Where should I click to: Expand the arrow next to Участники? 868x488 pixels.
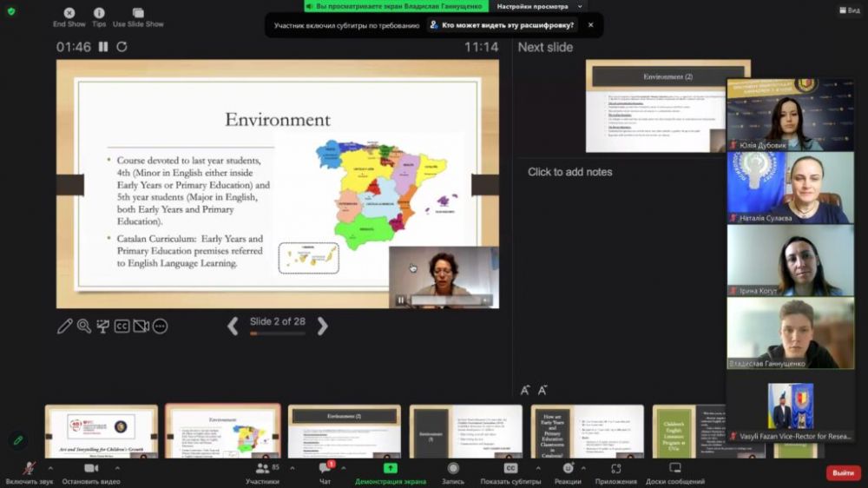point(292,467)
